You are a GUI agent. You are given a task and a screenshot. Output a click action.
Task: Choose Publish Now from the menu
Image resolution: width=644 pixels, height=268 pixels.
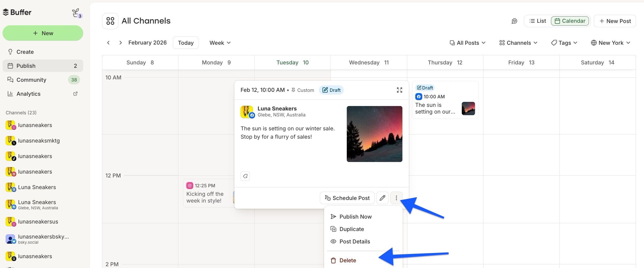(x=363, y=217)
